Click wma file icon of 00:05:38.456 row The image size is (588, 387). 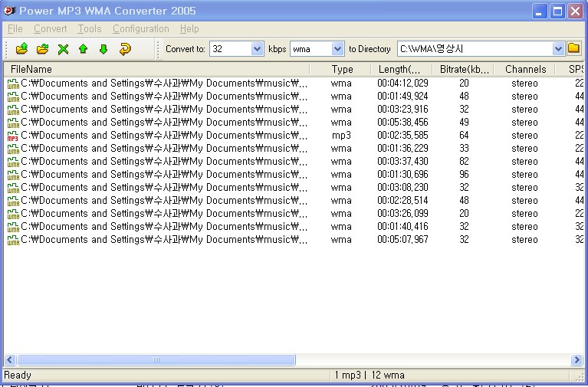pos(13,123)
